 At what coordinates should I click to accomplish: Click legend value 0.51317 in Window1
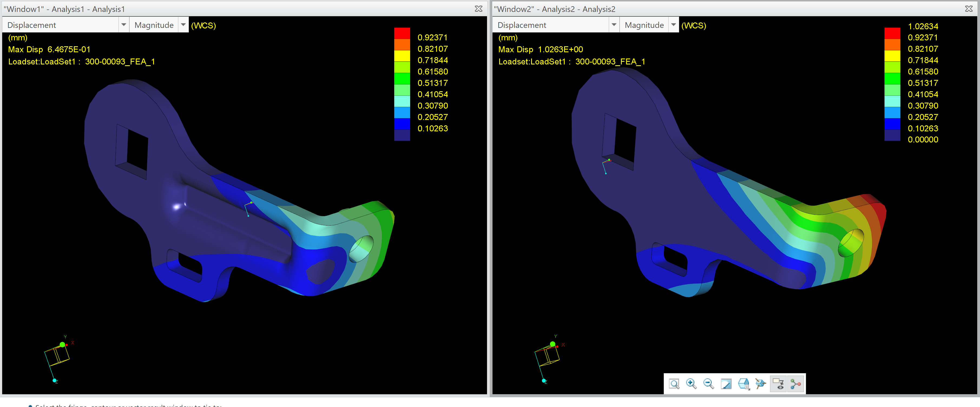coord(433,83)
